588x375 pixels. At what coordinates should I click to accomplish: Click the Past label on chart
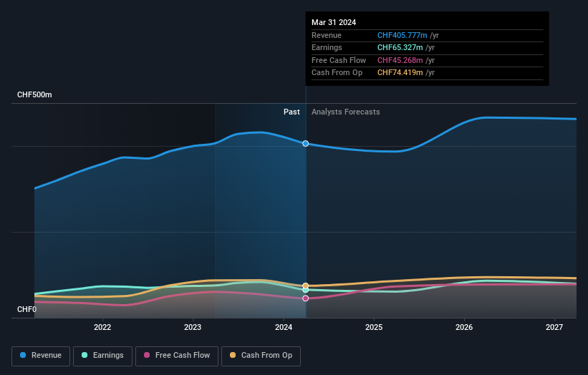(x=291, y=112)
